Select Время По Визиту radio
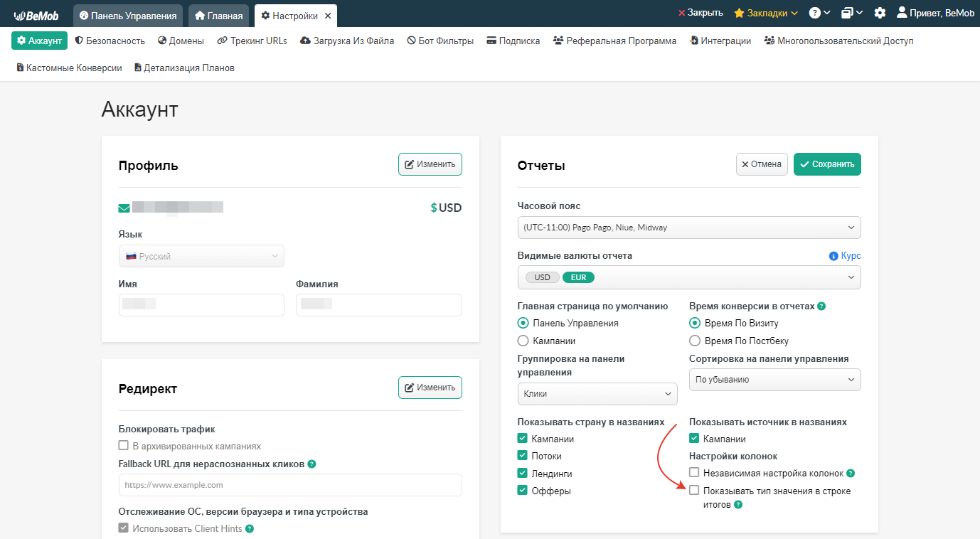This screenshot has height=539, width=980. (x=695, y=323)
